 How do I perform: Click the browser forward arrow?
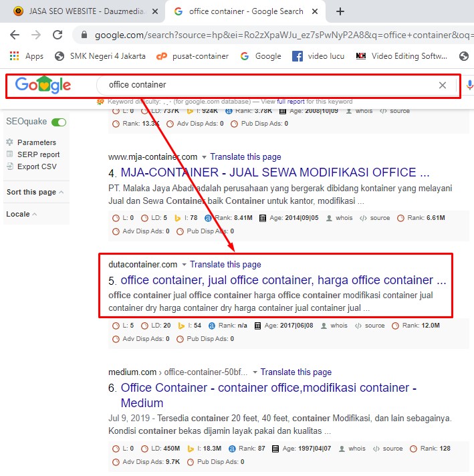[36, 35]
